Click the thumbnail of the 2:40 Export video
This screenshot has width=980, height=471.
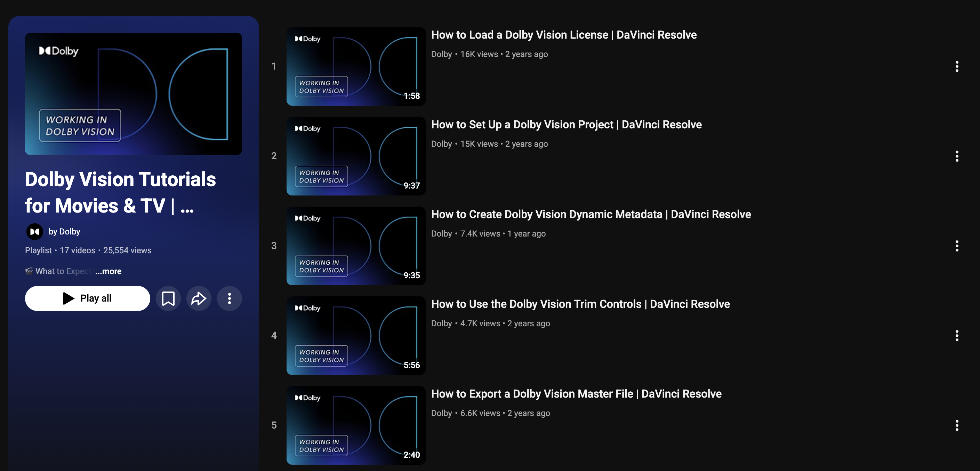(x=356, y=425)
